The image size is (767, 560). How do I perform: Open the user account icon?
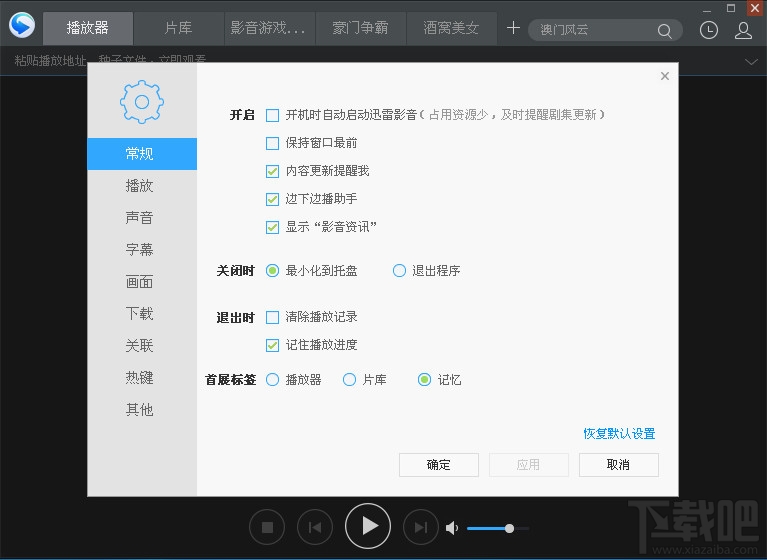(x=744, y=30)
